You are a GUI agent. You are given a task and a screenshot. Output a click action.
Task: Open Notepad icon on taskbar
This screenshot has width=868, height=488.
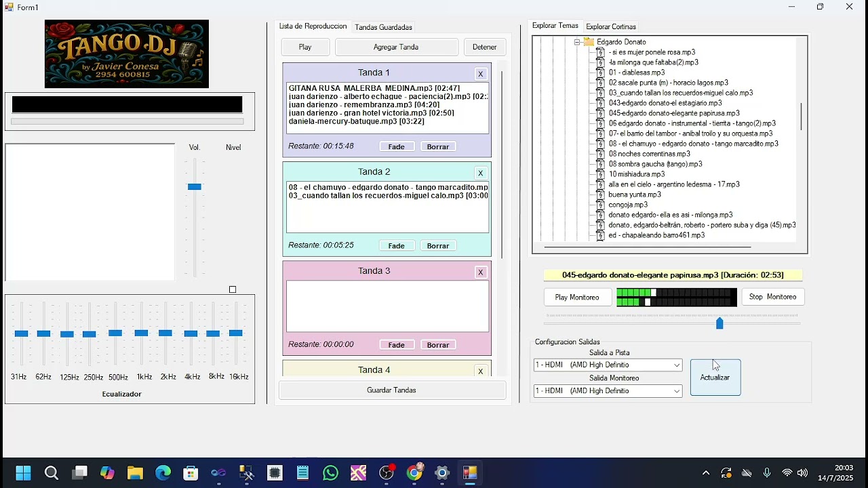tap(302, 473)
